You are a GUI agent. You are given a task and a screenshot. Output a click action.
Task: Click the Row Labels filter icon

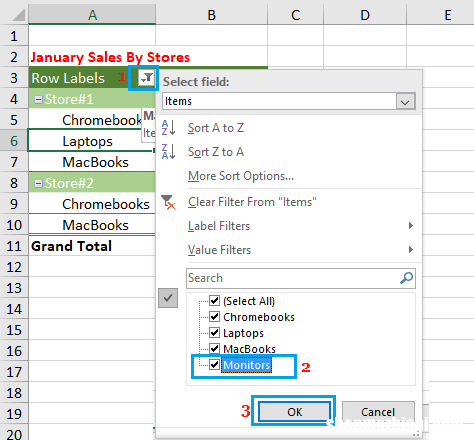146,78
